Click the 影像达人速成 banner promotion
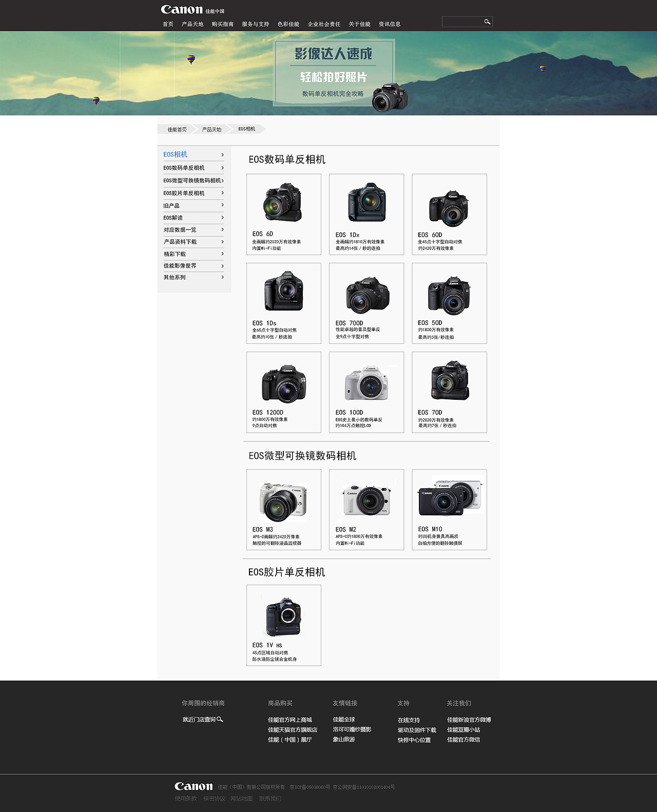Screen dimensions: 657x812 (x=334, y=73)
